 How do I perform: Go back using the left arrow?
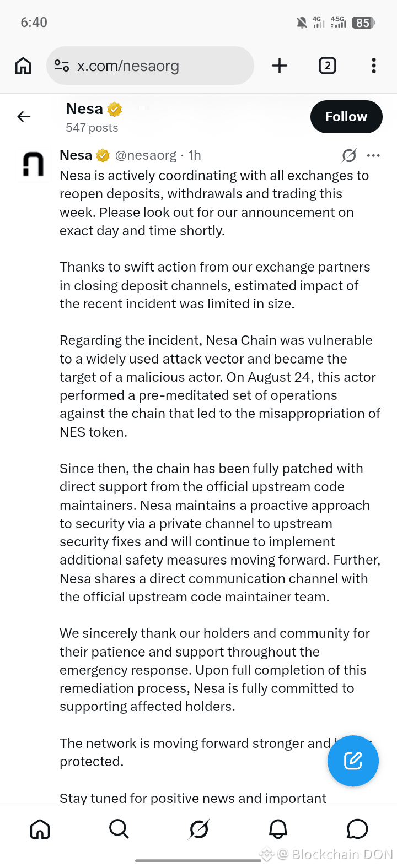[24, 116]
